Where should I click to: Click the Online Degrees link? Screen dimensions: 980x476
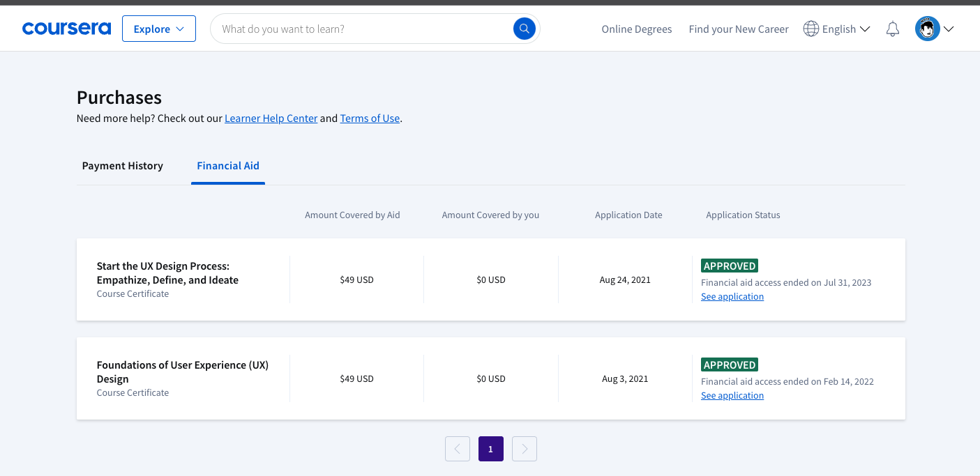click(637, 29)
